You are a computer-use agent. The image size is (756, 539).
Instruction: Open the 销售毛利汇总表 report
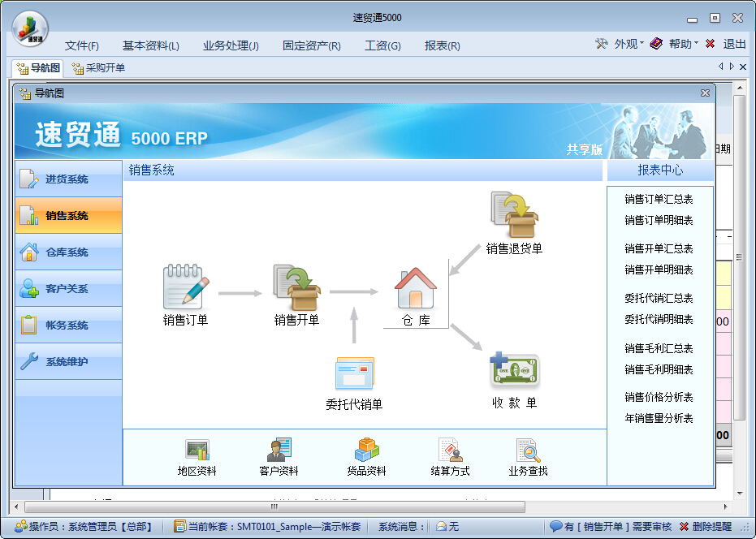659,348
